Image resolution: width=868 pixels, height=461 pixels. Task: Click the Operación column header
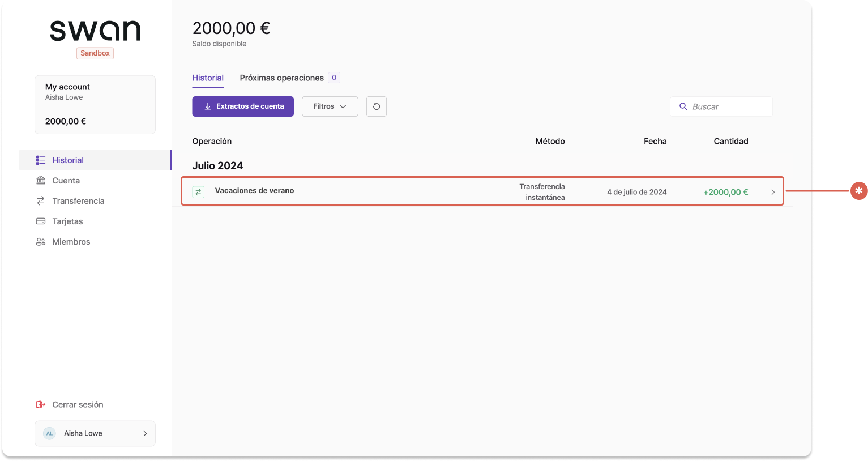click(x=212, y=141)
